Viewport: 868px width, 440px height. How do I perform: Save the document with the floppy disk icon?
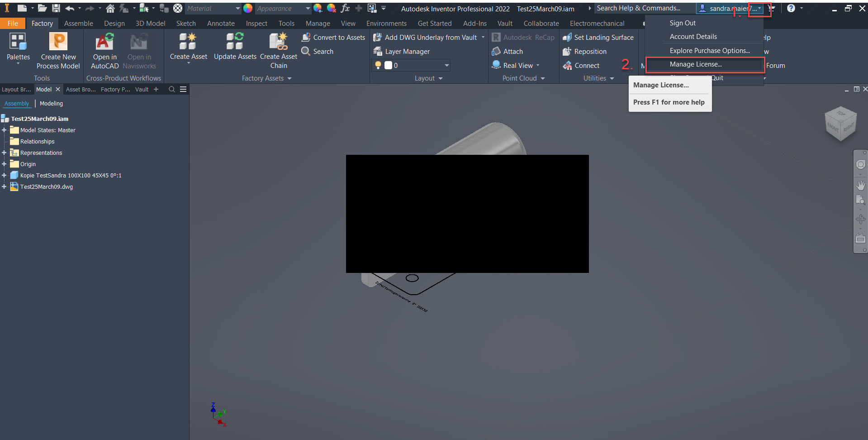[x=56, y=8]
